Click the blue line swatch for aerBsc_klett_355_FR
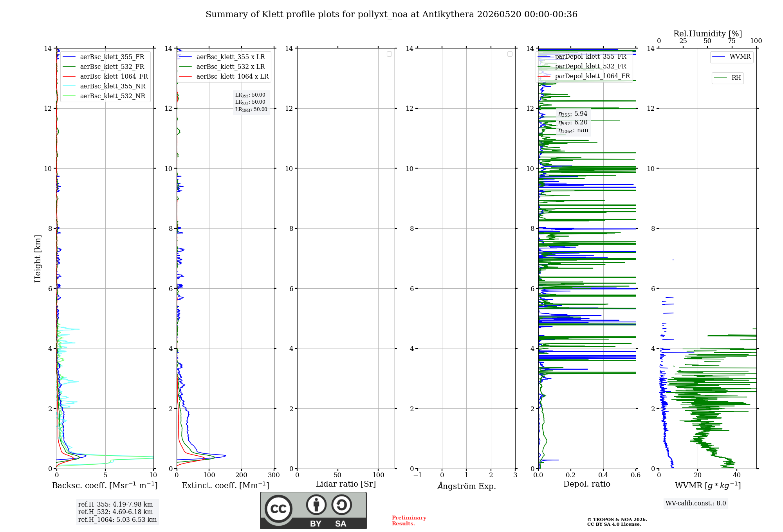783x532 pixels. [x=69, y=57]
